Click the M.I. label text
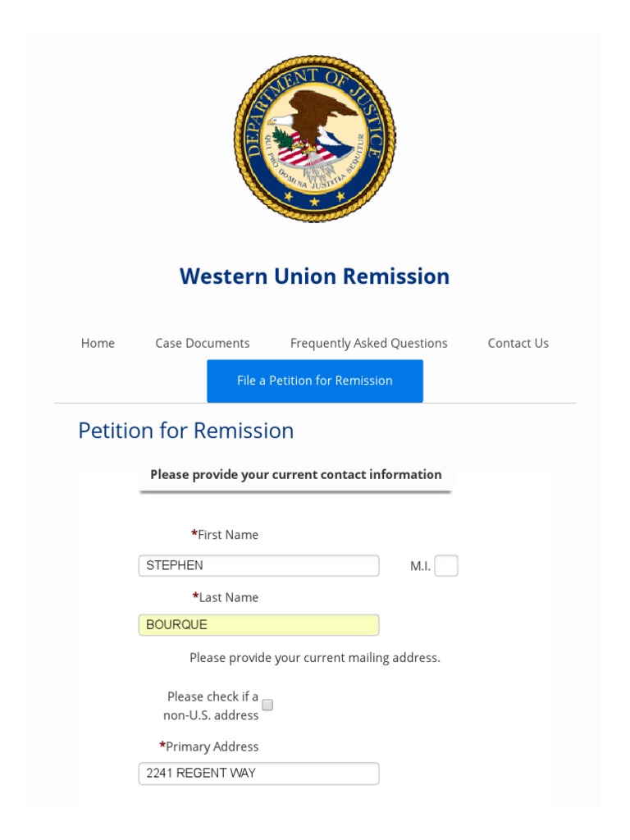 point(420,566)
